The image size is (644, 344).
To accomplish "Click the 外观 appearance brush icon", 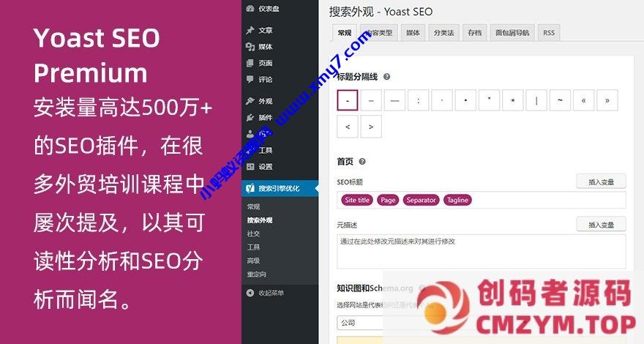I will point(250,101).
